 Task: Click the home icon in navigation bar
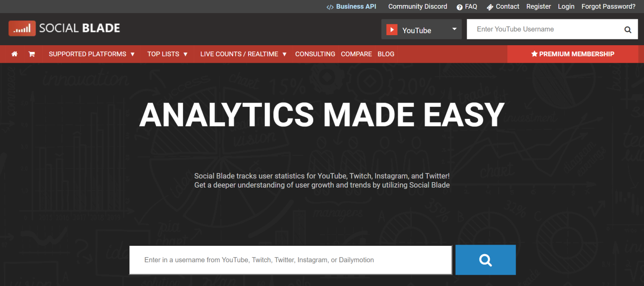(x=15, y=54)
